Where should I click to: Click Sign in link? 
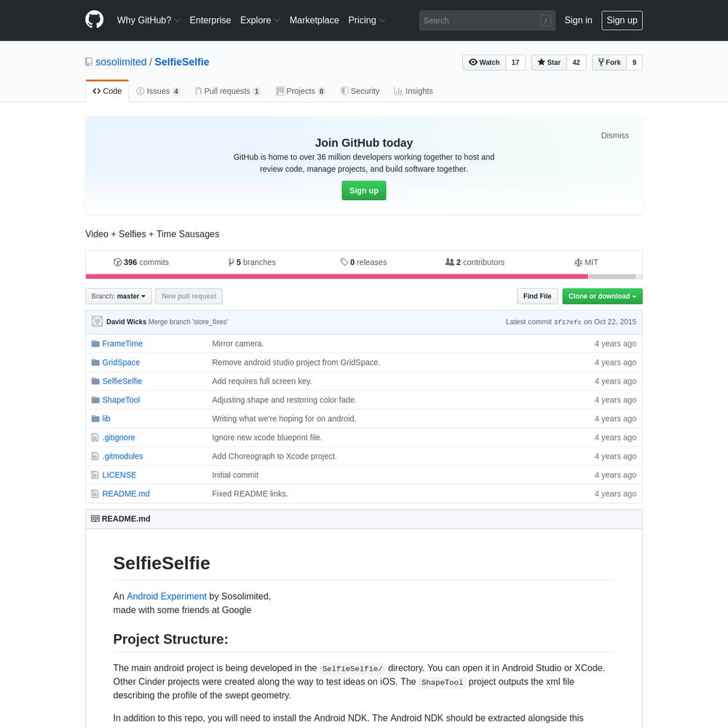click(x=578, y=20)
